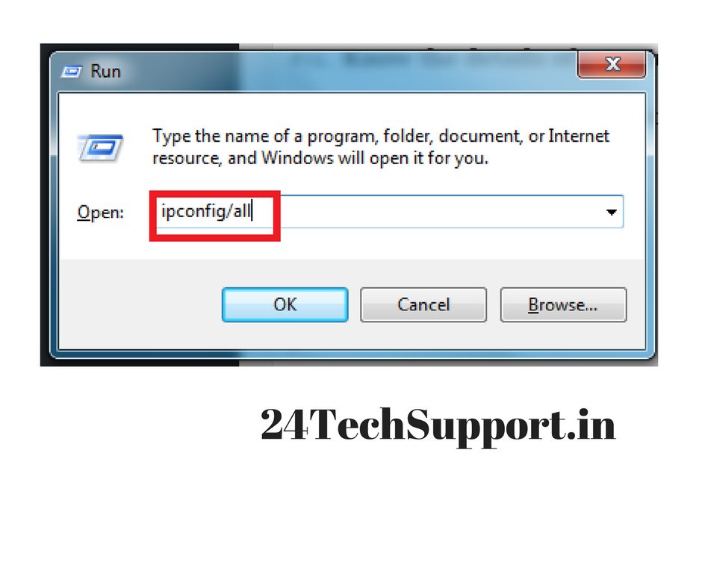The image size is (702, 588).
Task: Click the "Run" title text
Action: 105,72
